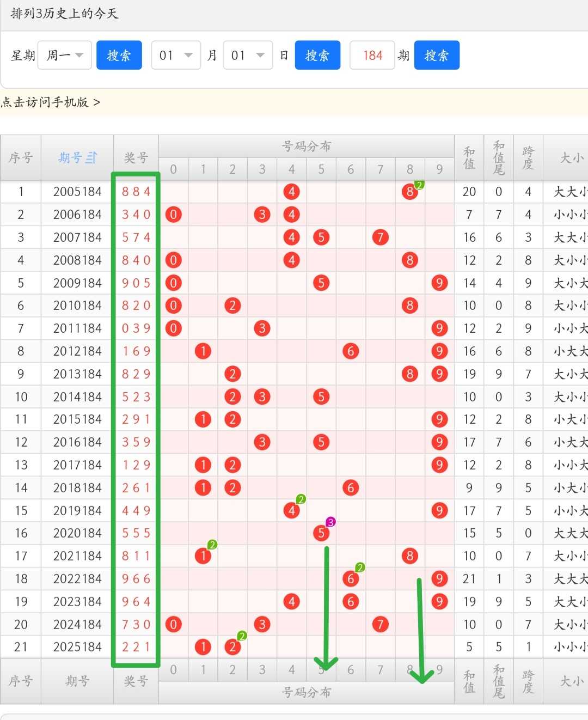
Task: Click red ball 5 in row 2009184
Action: pyautogui.click(x=321, y=283)
